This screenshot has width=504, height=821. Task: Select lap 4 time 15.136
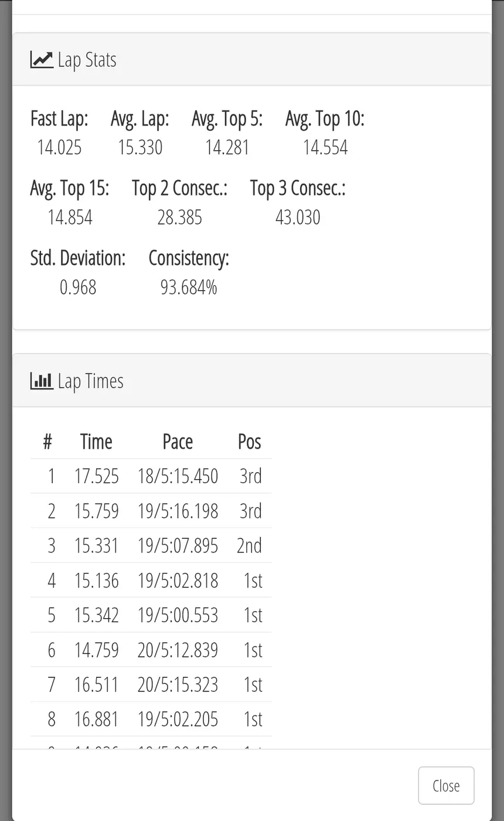(97, 581)
